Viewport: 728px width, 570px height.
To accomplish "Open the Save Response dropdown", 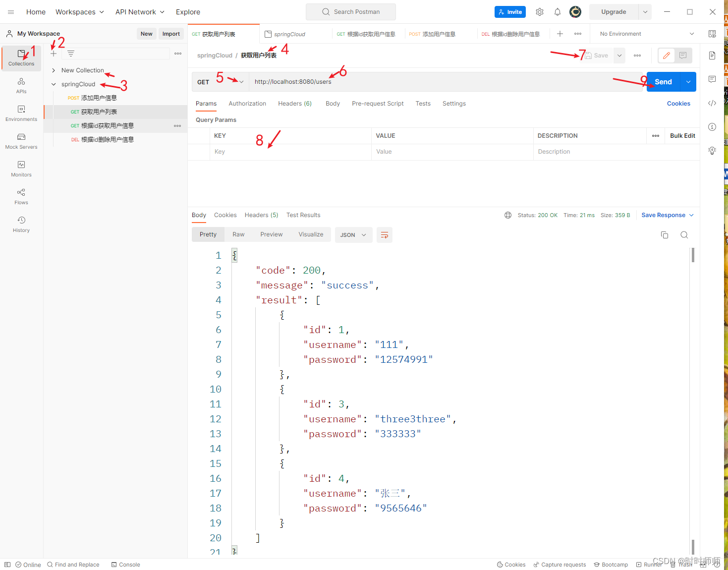I will coord(668,215).
